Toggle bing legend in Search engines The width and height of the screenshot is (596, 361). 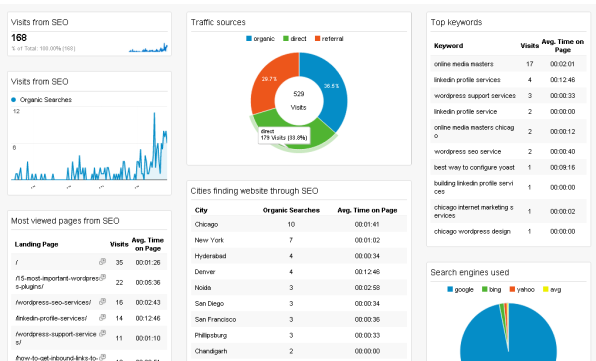491,290
